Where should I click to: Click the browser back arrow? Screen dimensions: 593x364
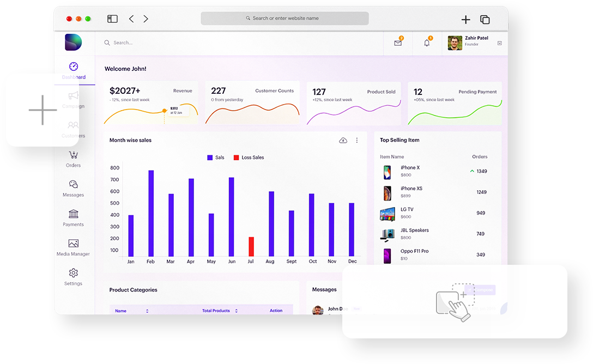point(131,19)
